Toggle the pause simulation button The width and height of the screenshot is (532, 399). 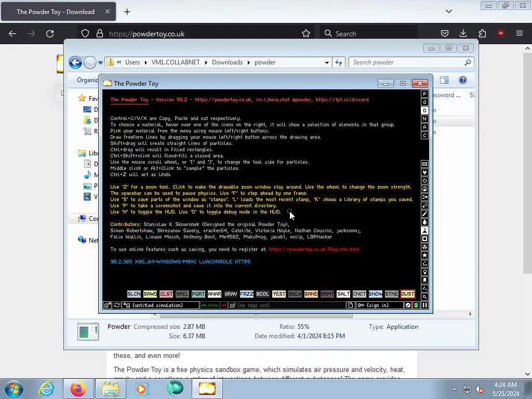[424, 305]
